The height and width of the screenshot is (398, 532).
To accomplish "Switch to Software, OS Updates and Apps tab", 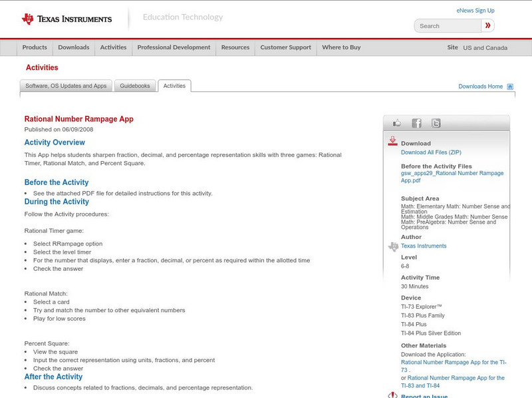I will [x=66, y=86].
